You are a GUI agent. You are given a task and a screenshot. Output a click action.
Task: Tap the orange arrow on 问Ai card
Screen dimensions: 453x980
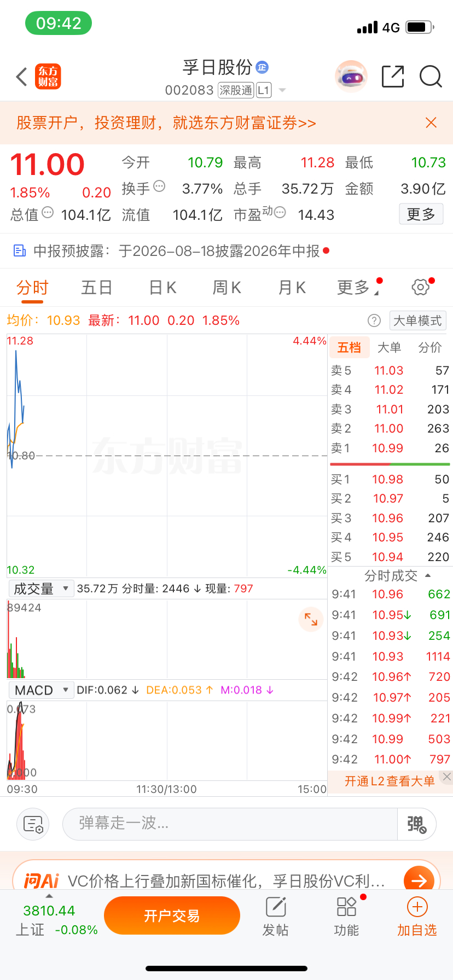(419, 880)
